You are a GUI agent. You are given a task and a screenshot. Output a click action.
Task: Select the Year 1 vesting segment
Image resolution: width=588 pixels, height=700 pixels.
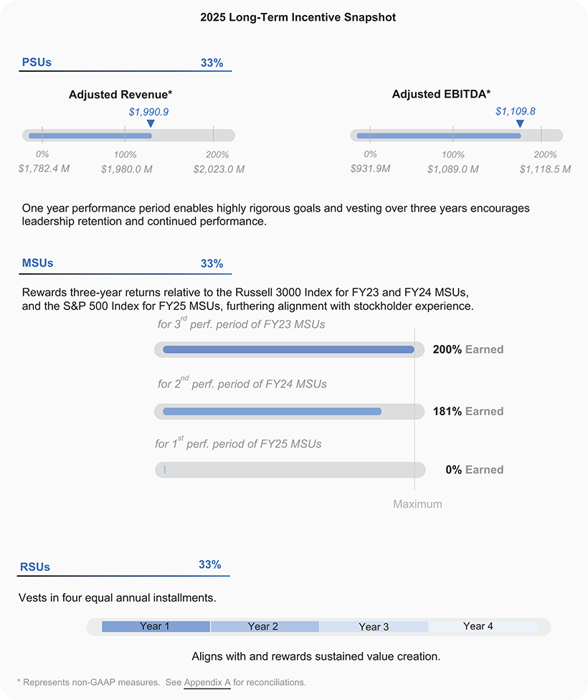pos(156,627)
